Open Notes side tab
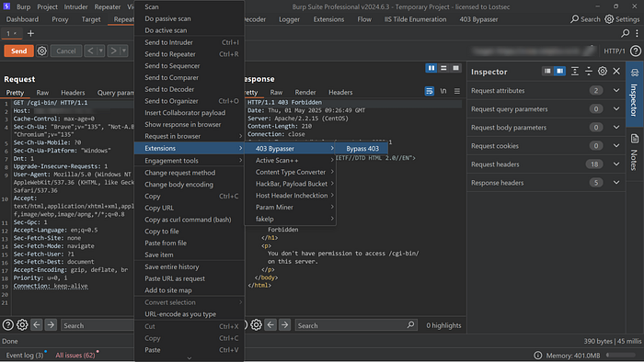The image size is (644, 362). 635,152
